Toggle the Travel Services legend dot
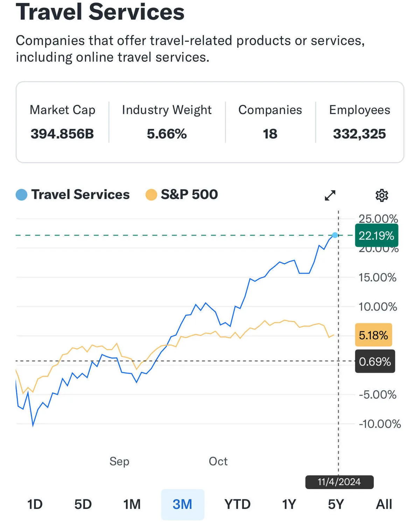This screenshot has width=420, height=522. [x=22, y=195]
